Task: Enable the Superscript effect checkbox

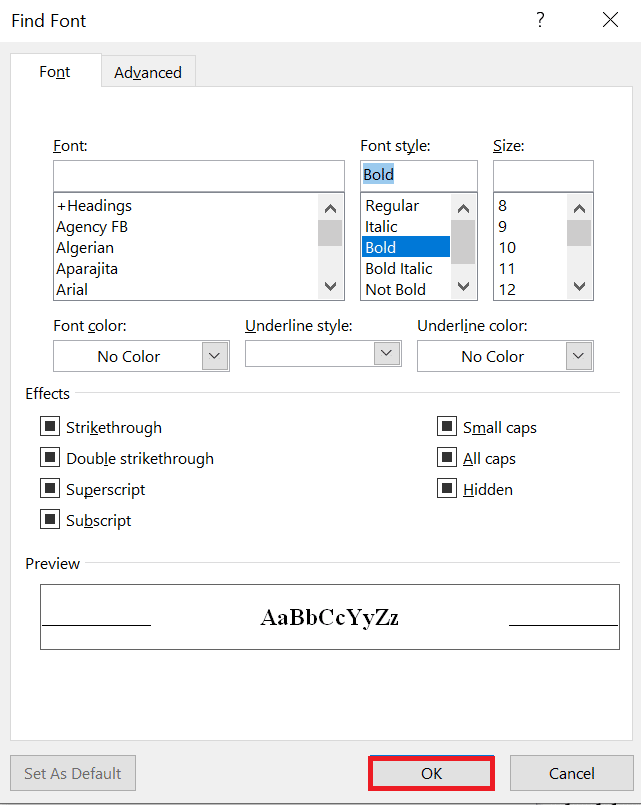Action: pos(50,488)
